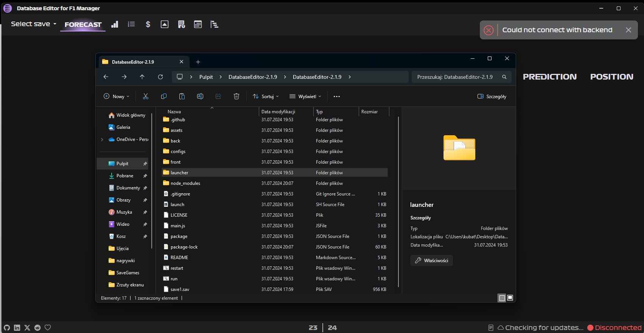Open the LinkedIn icon in bottom bar
Viewport: 644px width, 333px height.
click(17, 328)
